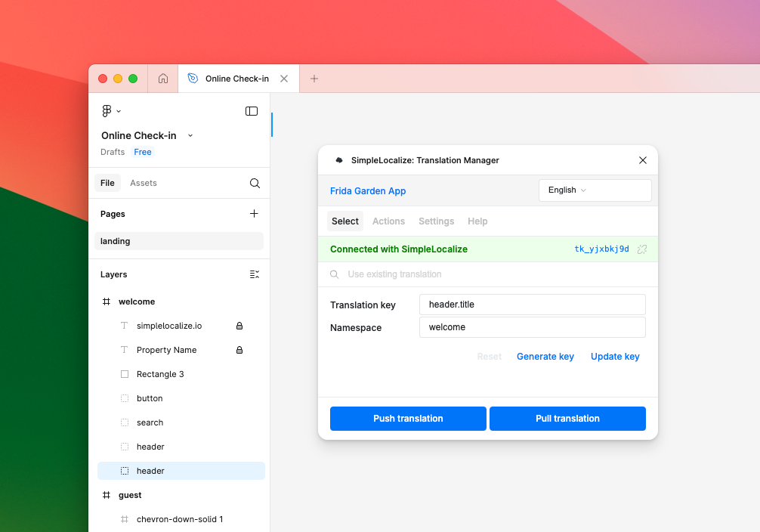
Task: Open the Frida Garden App project link
Action: (x=368, y=191)
